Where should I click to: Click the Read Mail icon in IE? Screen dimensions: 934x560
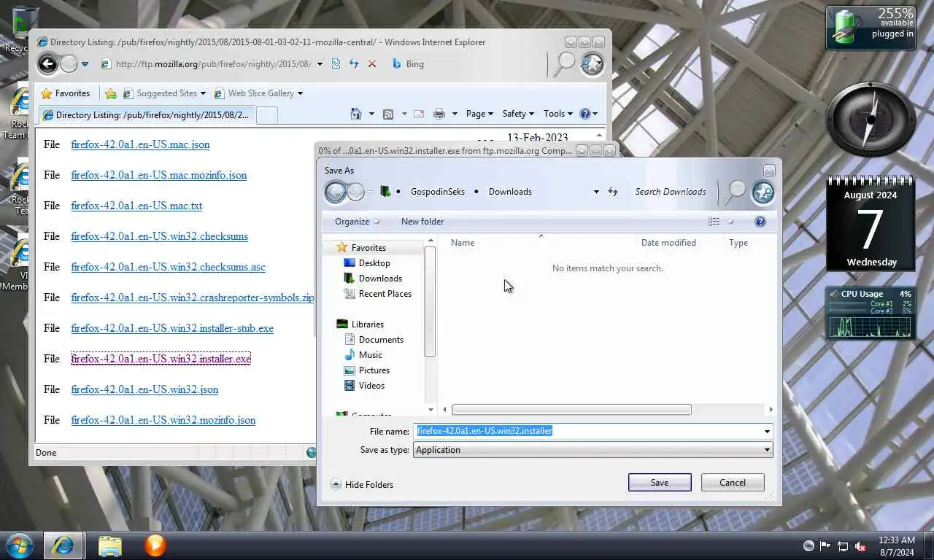419,114
